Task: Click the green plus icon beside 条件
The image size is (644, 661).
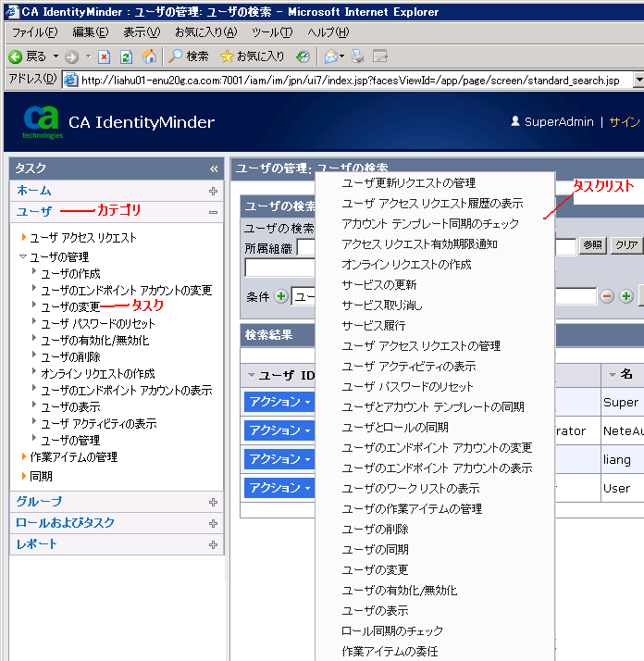Action: 281,296
